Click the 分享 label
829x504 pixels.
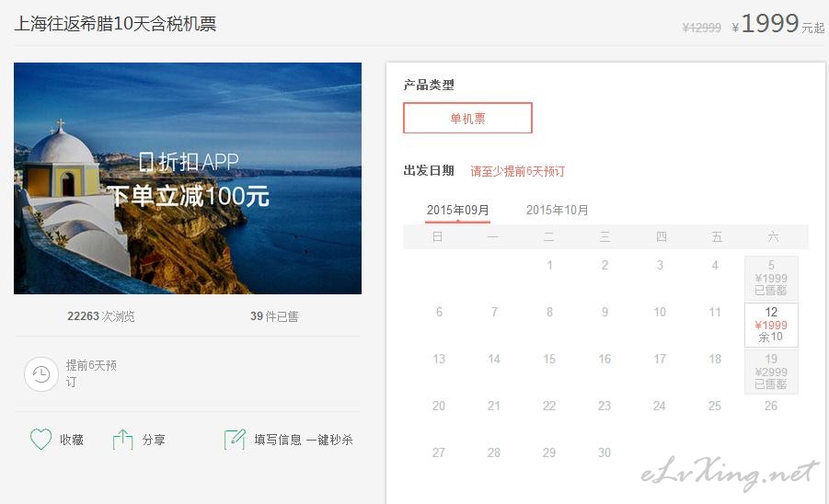pyautogui.click(x=154, y=440)
